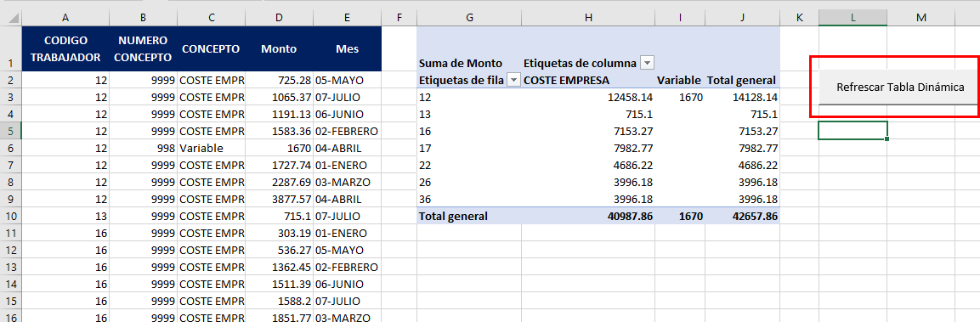This screenshot has width=980, height=322.
Task: Select the 02-FEBRERO cell in row 5
Action: (x=347, y=132)
